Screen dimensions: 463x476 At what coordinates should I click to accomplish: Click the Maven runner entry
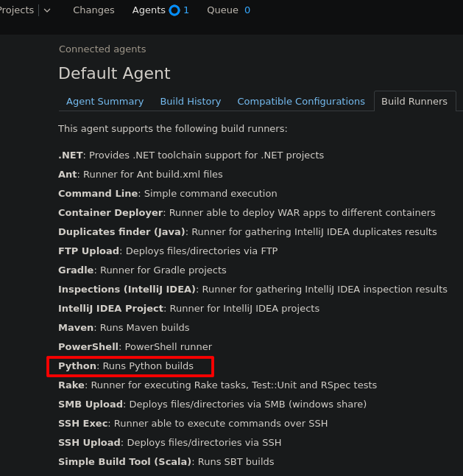(76, 328)
